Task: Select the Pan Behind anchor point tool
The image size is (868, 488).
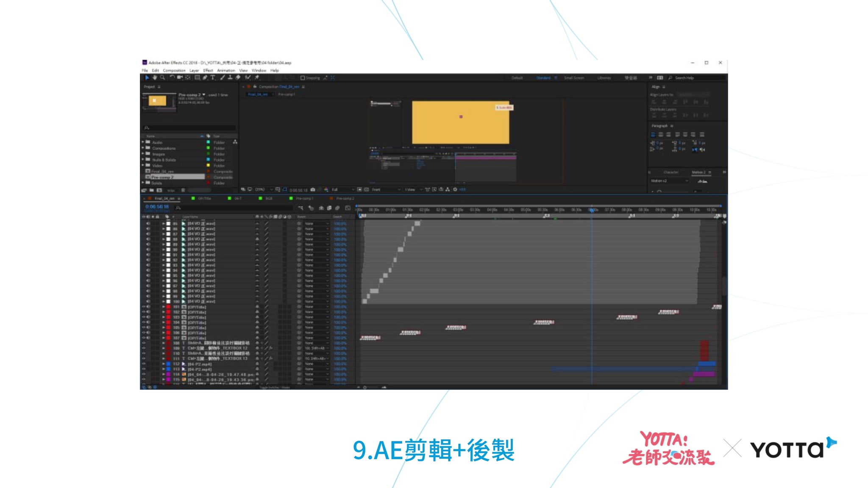Action: pyautogui.click(x=188, y=78)
